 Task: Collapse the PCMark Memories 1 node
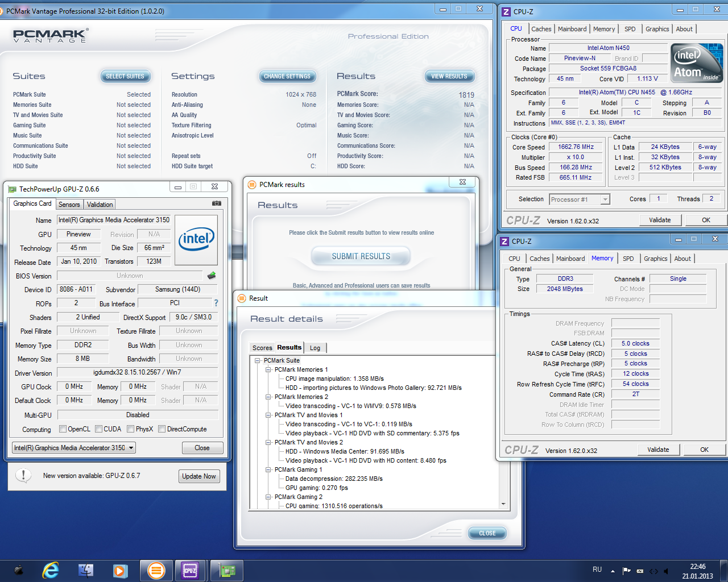click(x=268, y=369)
